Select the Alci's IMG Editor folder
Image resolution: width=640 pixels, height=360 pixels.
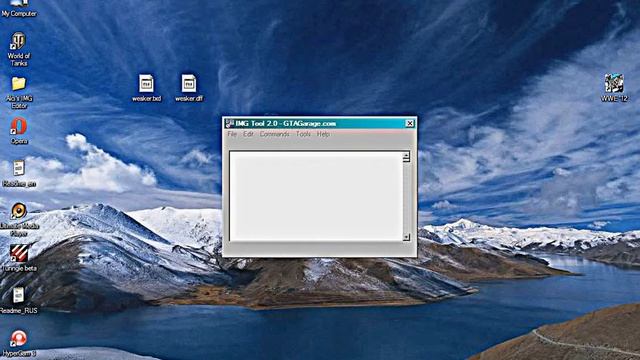click(x=18, y=93)
